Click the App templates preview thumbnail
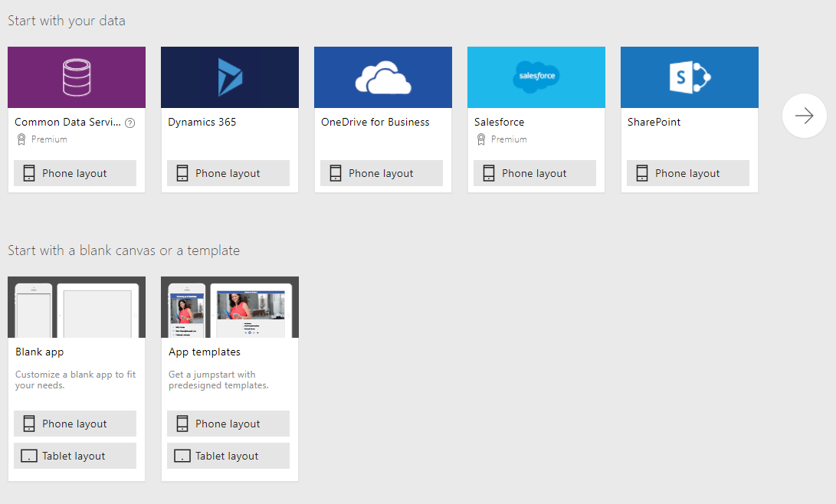 [230, 307]
